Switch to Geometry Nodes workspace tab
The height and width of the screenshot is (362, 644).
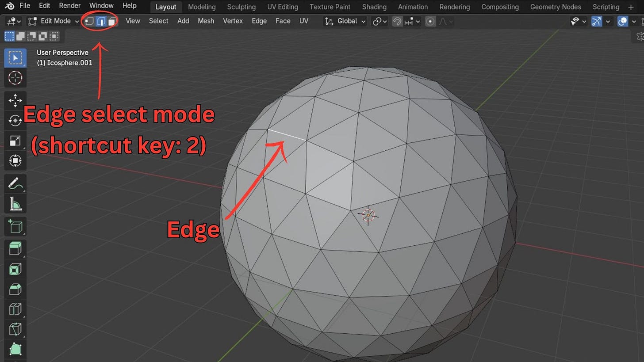pos(556,7)
